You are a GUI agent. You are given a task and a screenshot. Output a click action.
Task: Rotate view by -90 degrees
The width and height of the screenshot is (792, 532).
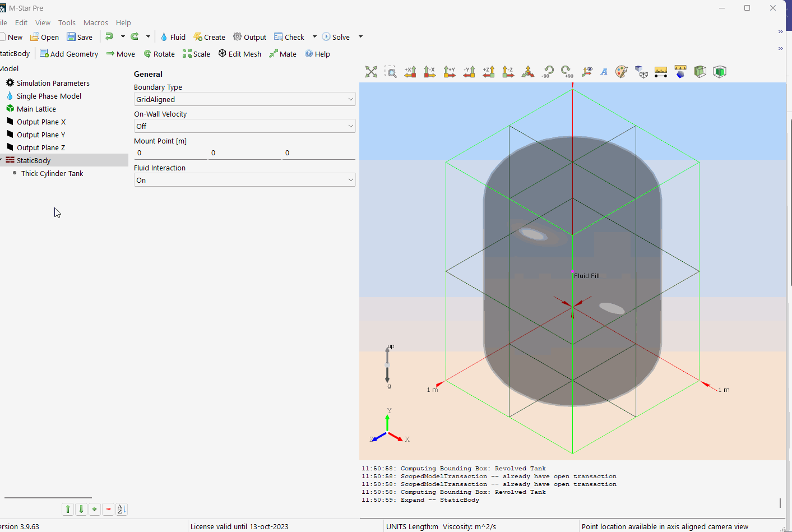coord(548,72)
